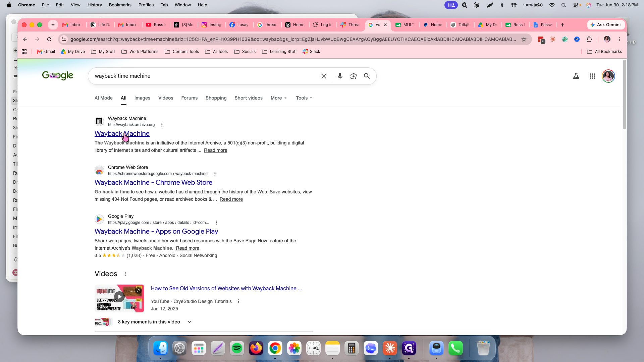Open Photos app from the dock
This screenshot has height=362, width=644.
tap(294, 349)
